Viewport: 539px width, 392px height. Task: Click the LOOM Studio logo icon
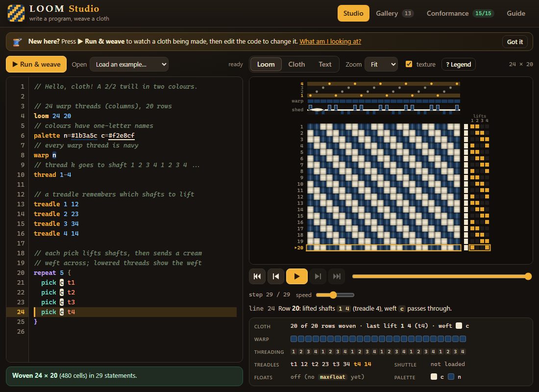point(16,13)
